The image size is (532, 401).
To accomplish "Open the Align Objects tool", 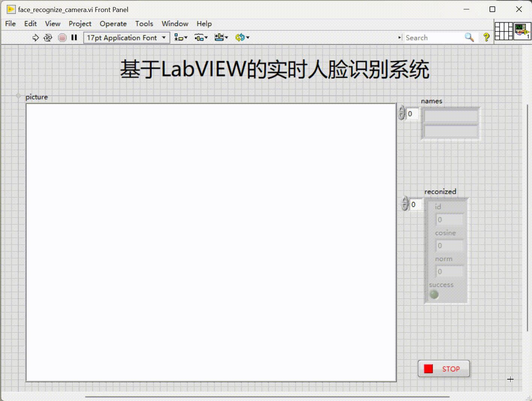I will pyautogui.click(x=179, y=38).
